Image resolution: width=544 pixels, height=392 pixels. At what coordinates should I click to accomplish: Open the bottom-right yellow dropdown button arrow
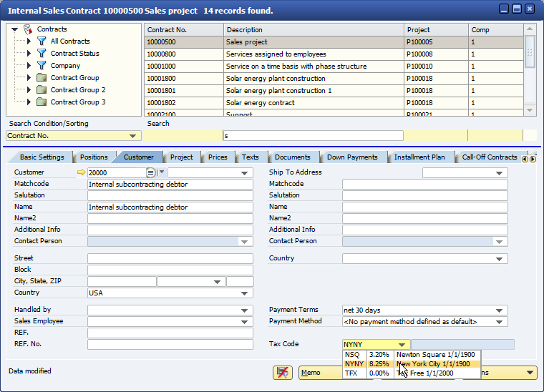pyautogui.click(x=530, y=373)
